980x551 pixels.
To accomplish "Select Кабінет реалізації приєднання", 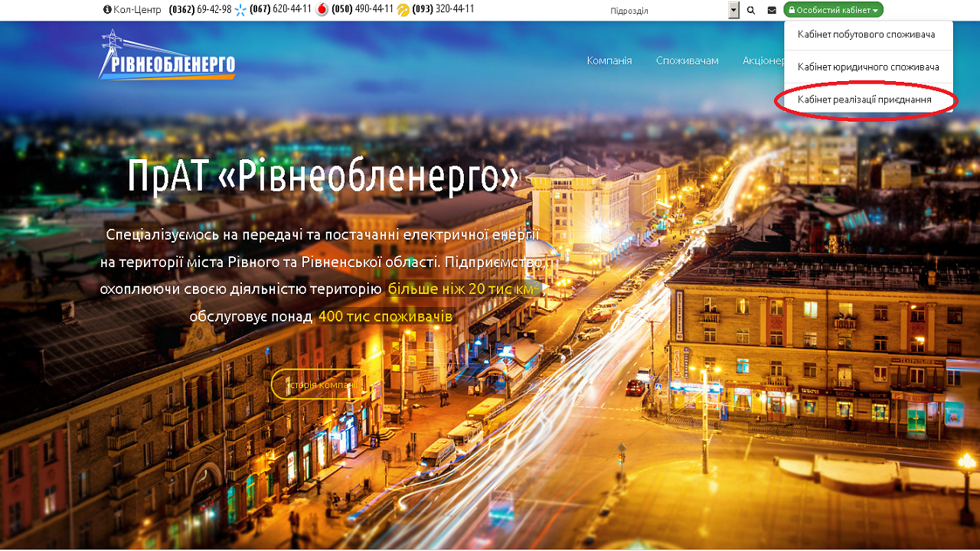I will coord(868,100).
